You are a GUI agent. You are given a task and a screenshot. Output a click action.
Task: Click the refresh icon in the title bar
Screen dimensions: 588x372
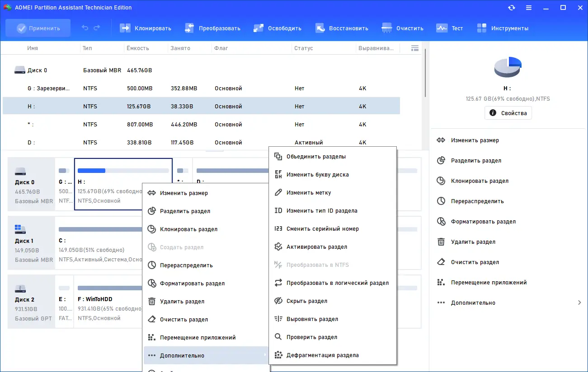[512, 7]
